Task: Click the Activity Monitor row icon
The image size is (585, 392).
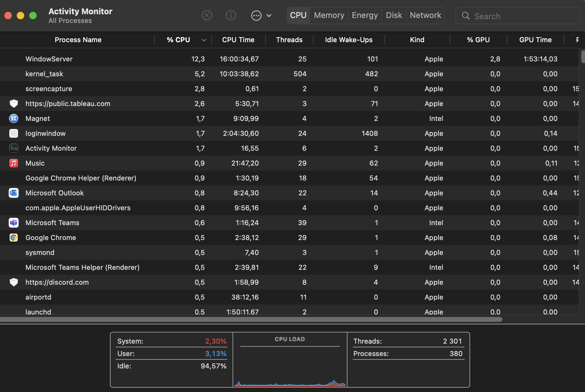Action: [x=14, y=148]
